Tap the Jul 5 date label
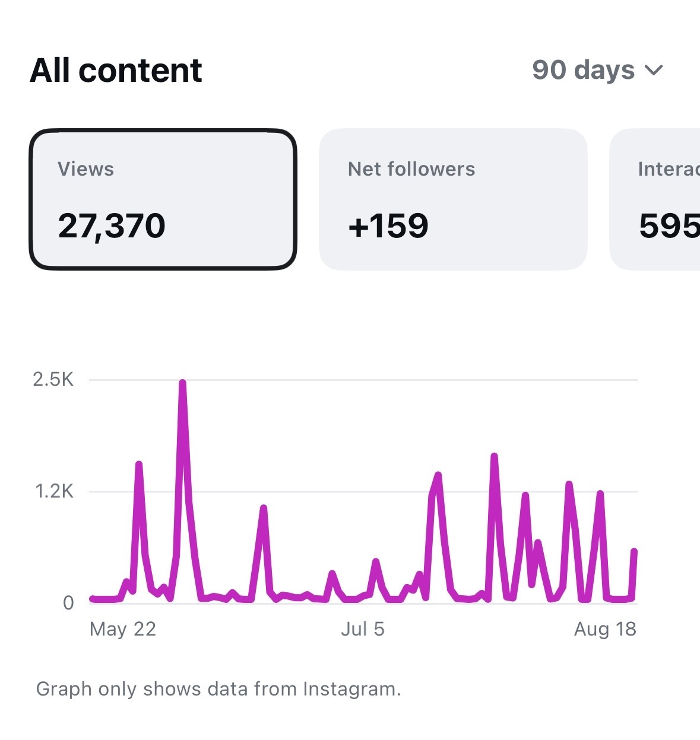 tap(363, 629)
